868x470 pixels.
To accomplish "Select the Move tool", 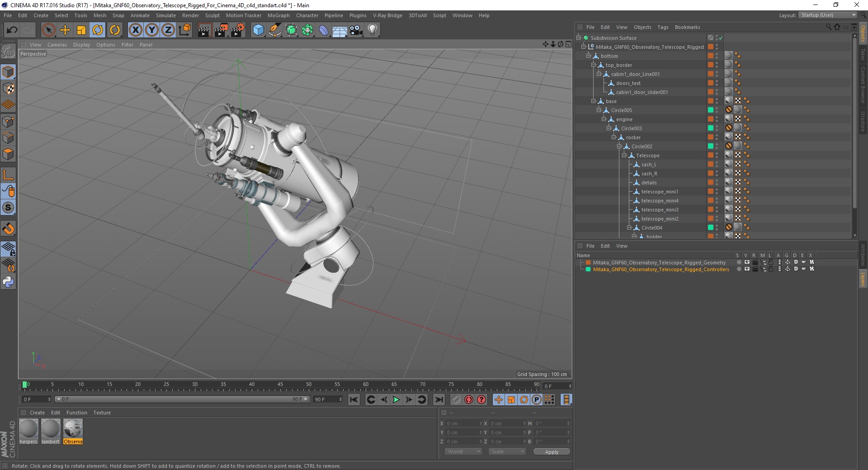I will click(x=65, y=30).
